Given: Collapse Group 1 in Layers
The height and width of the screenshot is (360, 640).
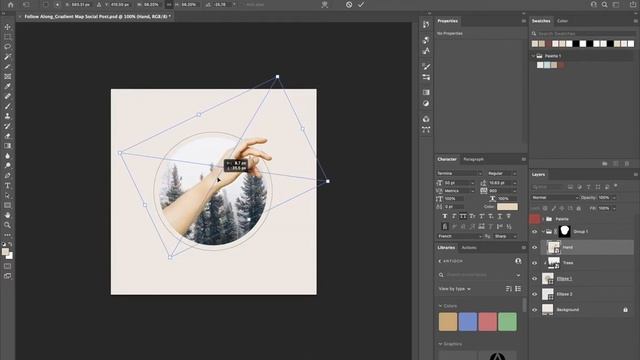Looking at the screenshot, I should 543,231.
